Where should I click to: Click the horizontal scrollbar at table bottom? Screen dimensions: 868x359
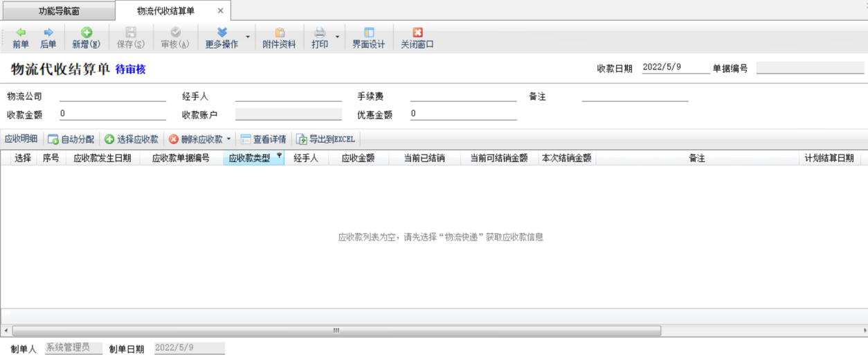(336, 331)
